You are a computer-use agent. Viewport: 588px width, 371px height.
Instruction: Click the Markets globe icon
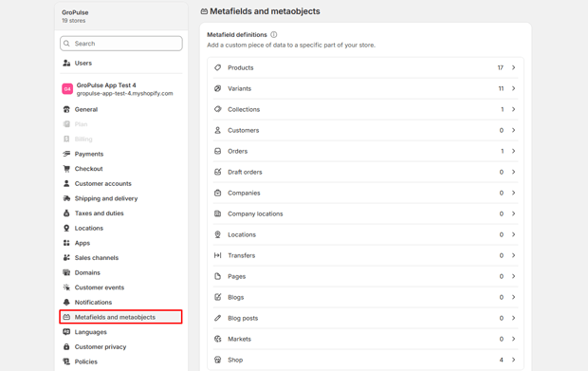(x=217, y=339)
